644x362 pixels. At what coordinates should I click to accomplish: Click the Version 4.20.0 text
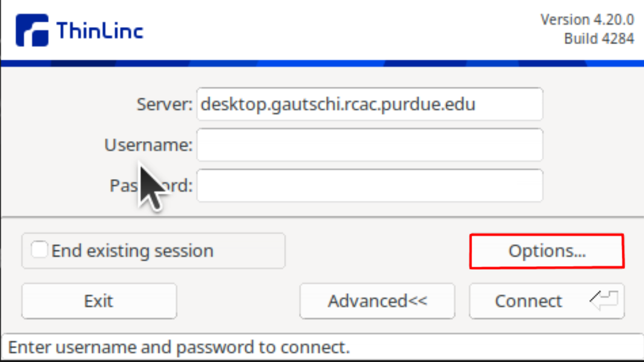[587, 19]
